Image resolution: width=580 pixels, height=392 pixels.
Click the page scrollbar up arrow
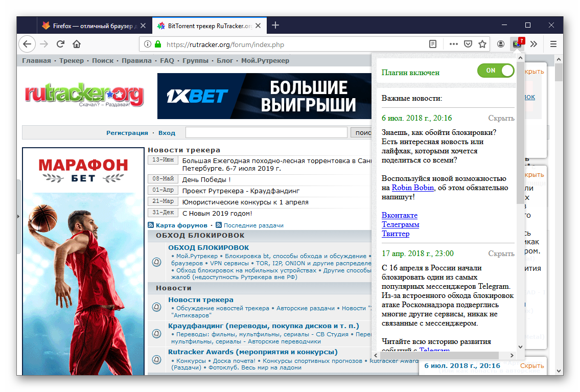[x=559, y=59]
